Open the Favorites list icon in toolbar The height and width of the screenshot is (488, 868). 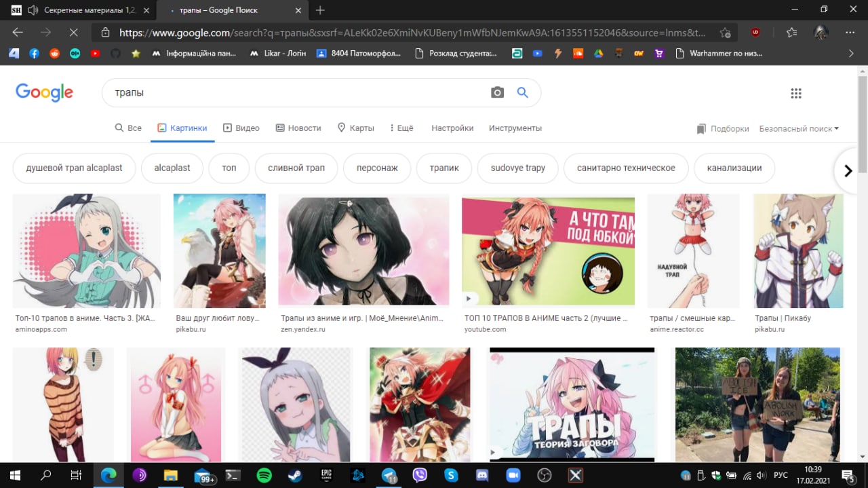point(791,32)
